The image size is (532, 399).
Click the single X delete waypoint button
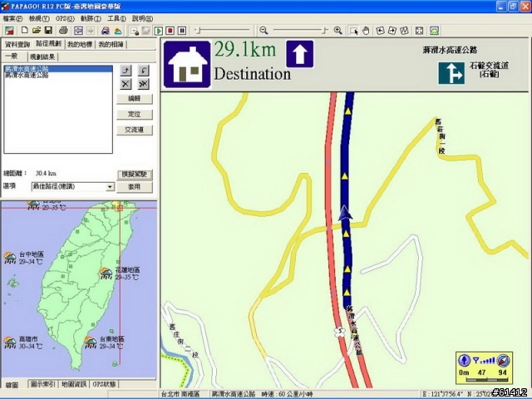pos(126,84)
